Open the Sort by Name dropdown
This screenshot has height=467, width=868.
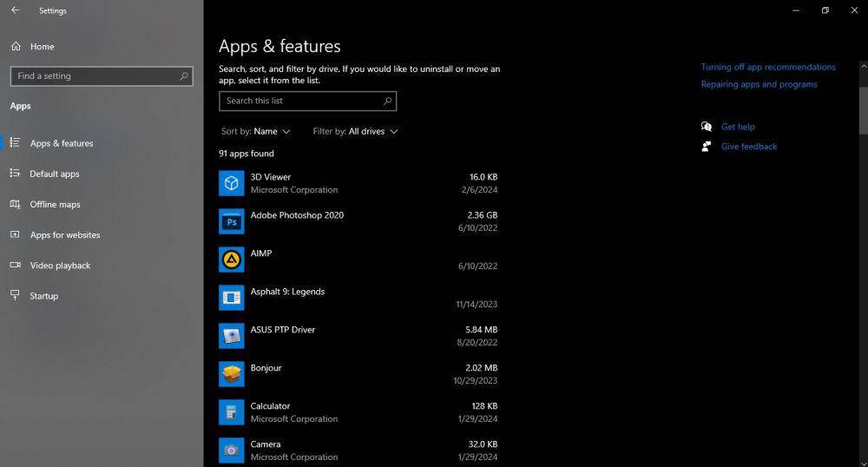coord(255,131)
